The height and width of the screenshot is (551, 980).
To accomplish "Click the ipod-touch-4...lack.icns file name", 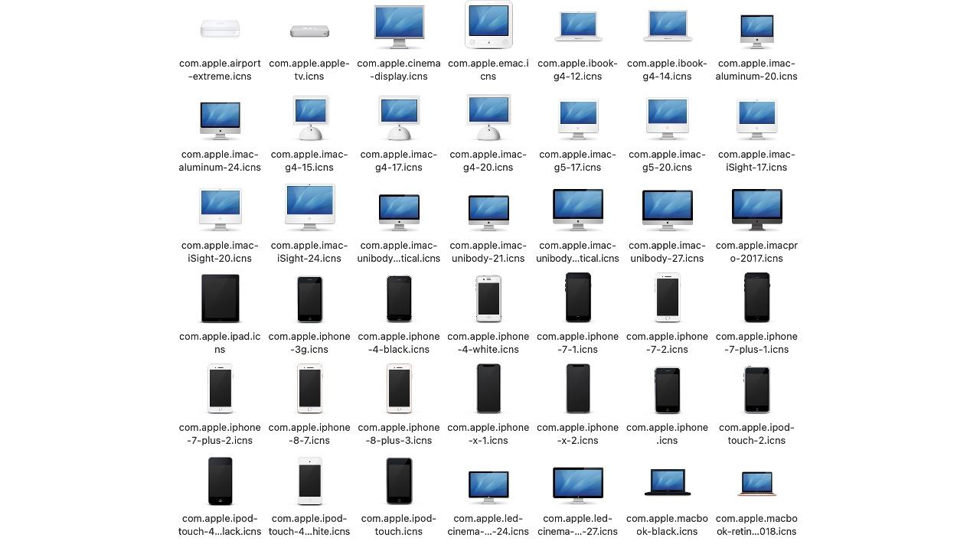I will pyautogui.click(x=220, y=525).
